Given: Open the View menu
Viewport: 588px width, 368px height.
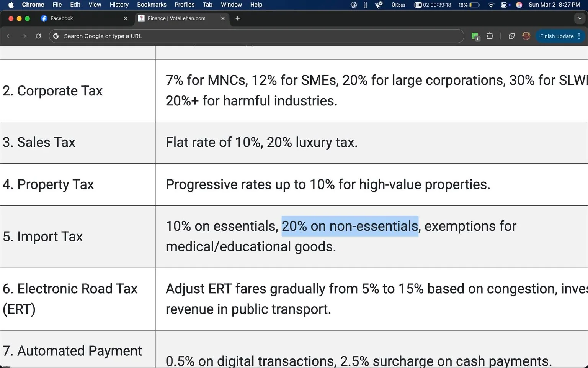Looking at the screenshot, I should click(x=95, y=5).
